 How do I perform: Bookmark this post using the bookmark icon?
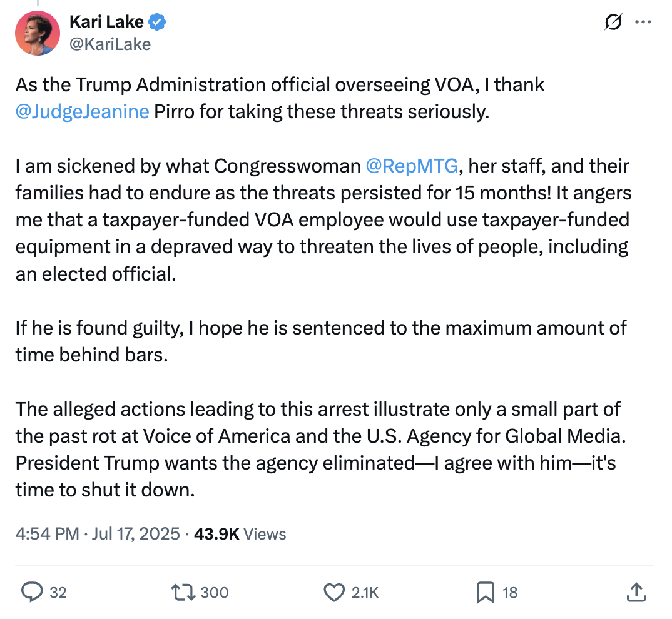tap(486, 591)
